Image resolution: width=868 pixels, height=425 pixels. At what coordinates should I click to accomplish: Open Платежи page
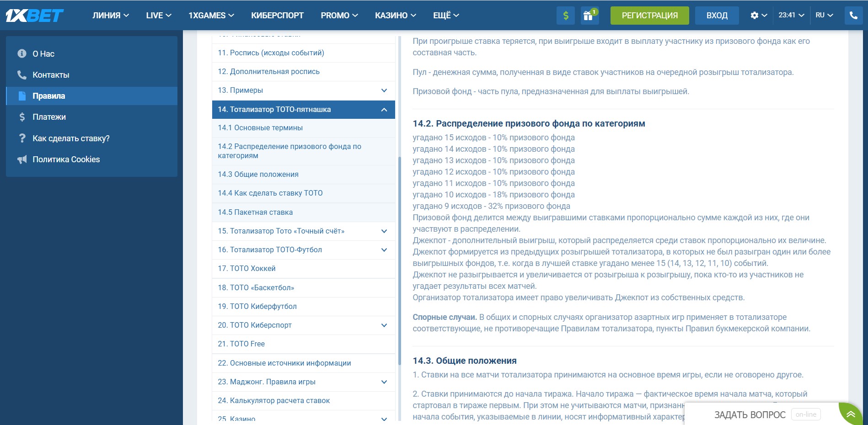tap(91, 117)
